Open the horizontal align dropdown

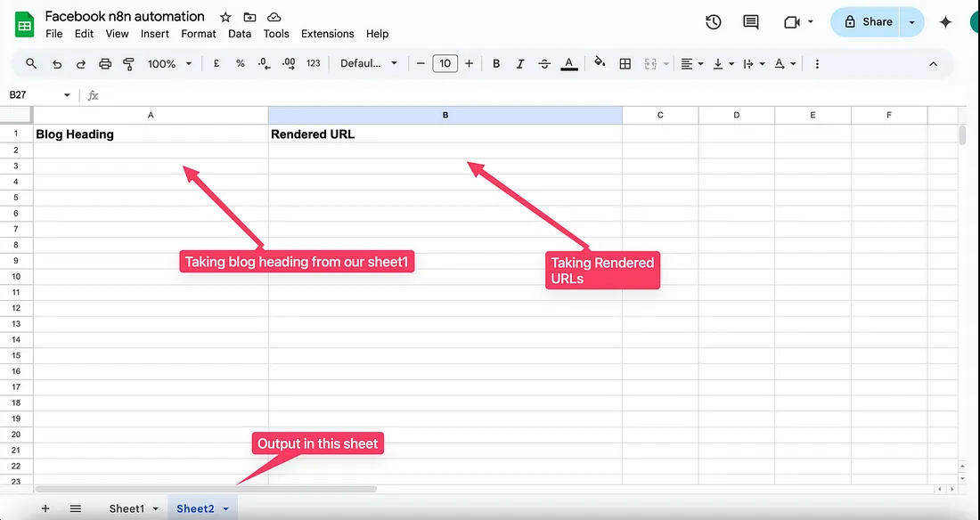pos(692,64)
